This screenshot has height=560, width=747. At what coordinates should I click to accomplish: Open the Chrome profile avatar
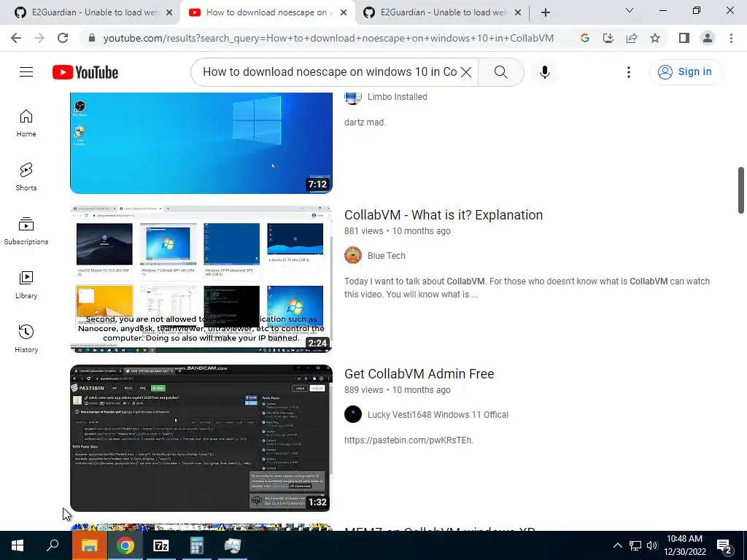pyautogui.click(x=708, y=38)
